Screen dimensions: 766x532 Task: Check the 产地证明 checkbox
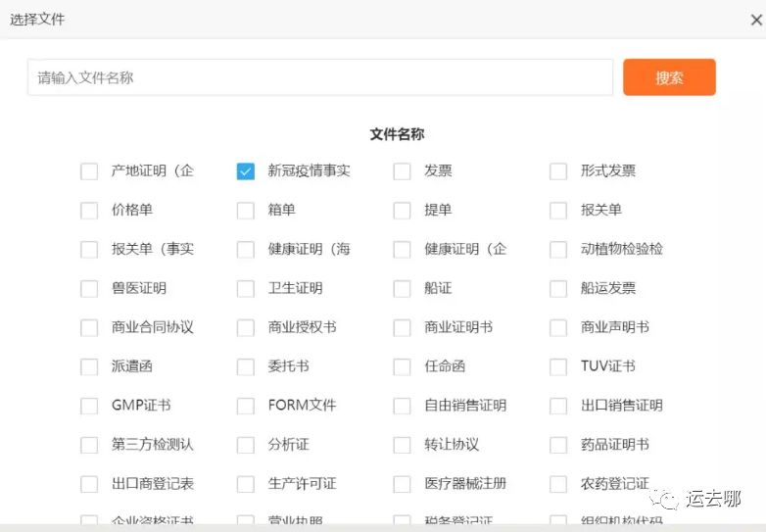(x=89, y=171)
